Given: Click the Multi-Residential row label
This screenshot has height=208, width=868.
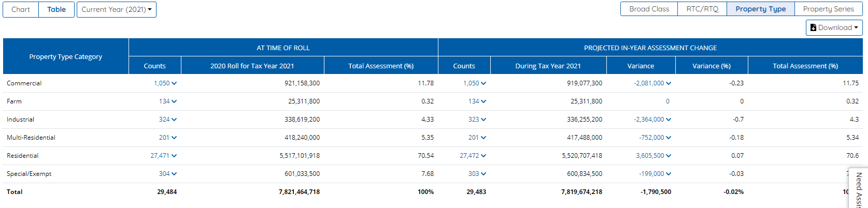Looking at the screenshot, I should coord(31,138).
